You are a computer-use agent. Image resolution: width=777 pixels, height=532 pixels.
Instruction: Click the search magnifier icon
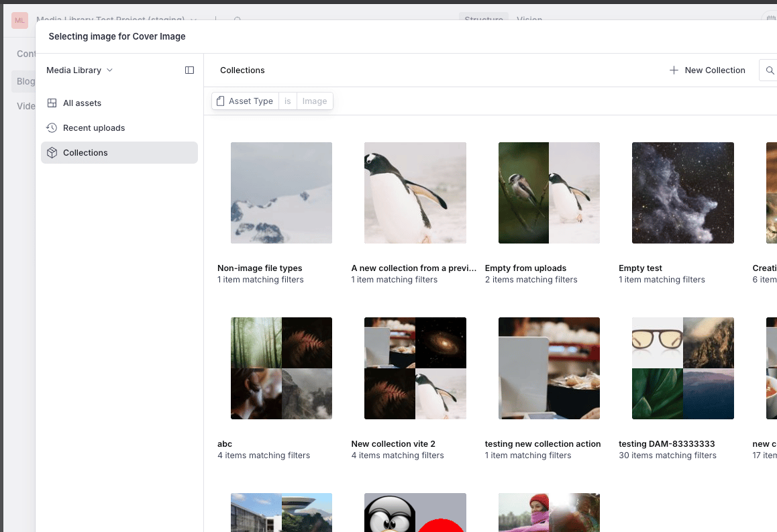click(770, 70)
